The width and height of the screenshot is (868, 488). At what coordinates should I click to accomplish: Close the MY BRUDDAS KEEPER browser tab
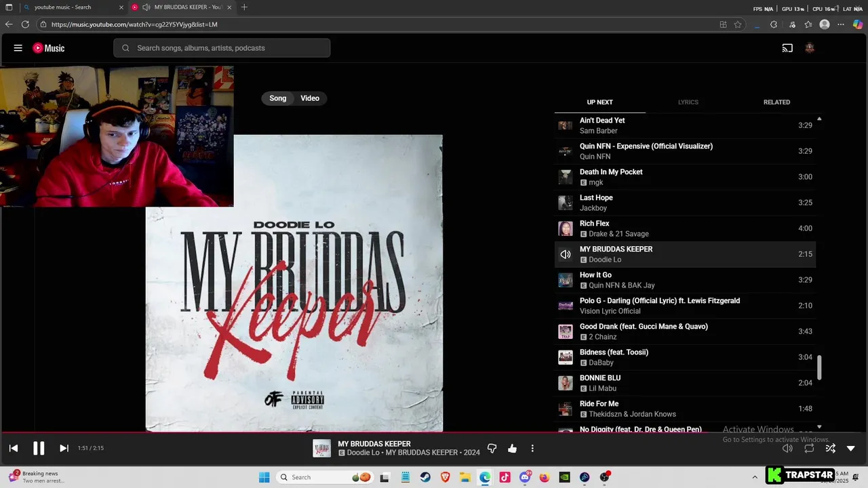tap(229, 7)
